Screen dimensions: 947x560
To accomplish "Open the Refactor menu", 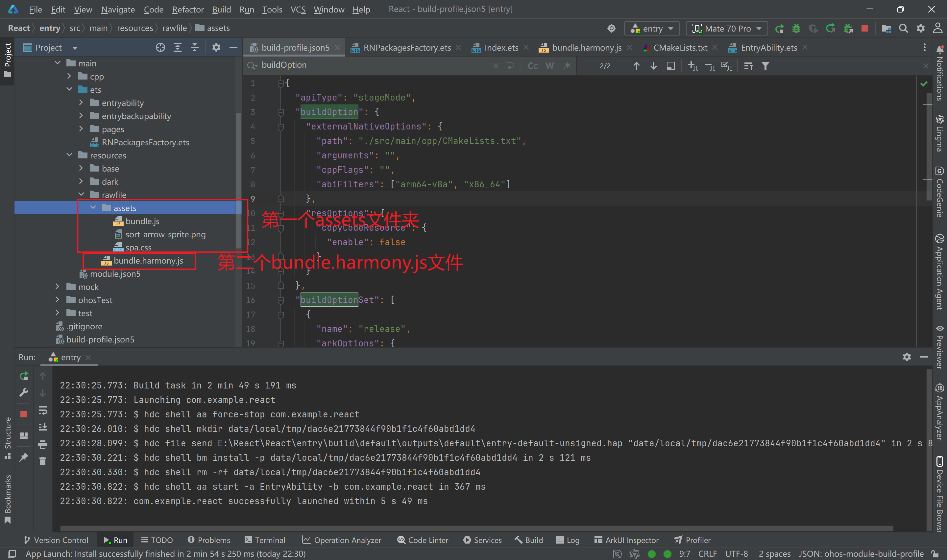I will pos(187,10).
